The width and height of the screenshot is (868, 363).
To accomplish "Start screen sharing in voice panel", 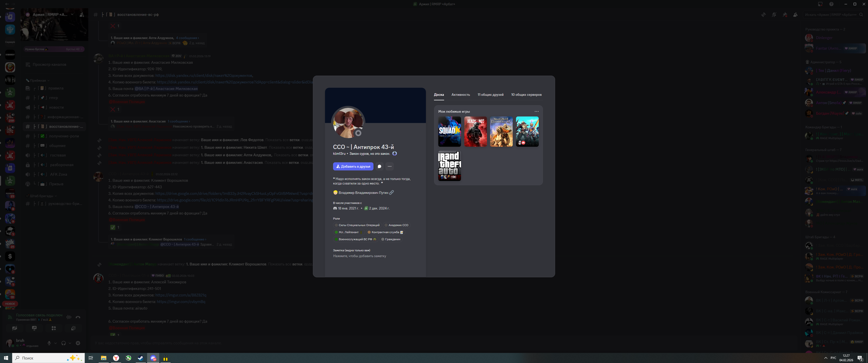I will pos(34,328).
